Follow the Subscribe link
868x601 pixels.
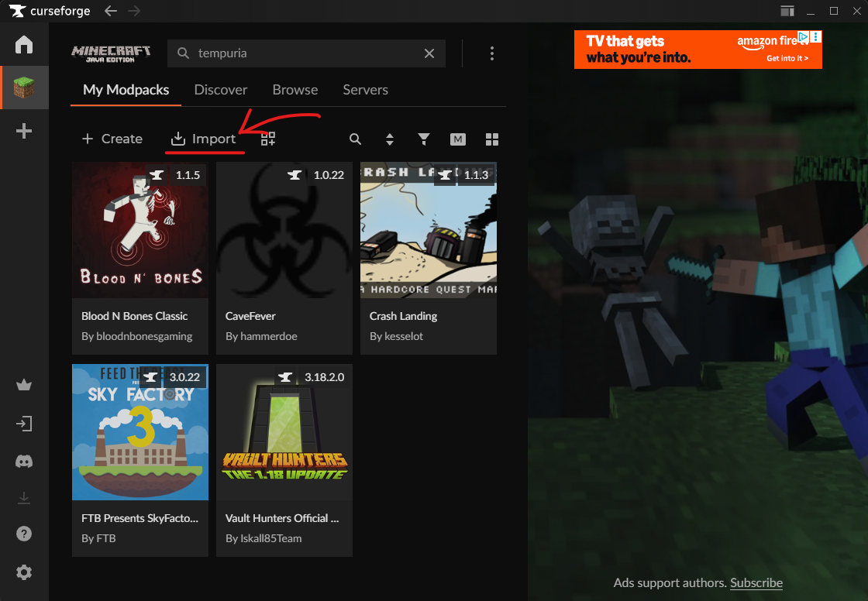(756, 582)
